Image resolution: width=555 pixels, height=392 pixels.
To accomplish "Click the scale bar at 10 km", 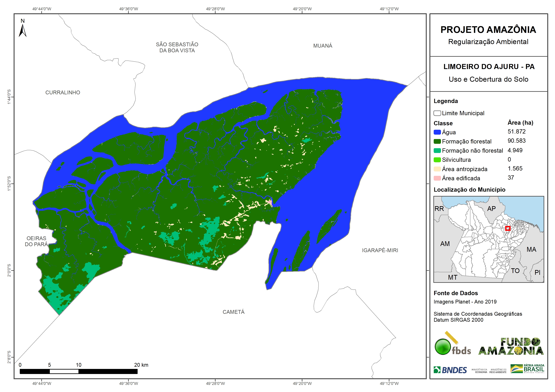I will tap(79, 371).
